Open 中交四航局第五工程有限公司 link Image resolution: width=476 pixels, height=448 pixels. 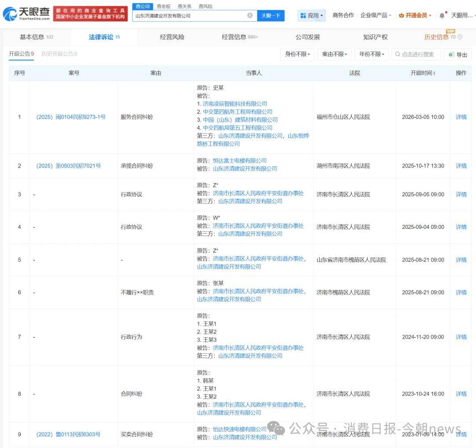point(238,128)
